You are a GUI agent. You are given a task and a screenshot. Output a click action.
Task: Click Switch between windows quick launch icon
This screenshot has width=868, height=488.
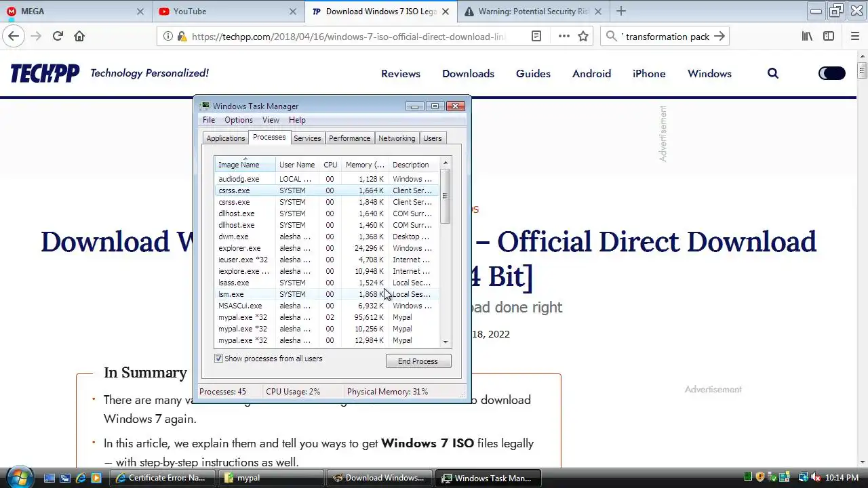65,478
